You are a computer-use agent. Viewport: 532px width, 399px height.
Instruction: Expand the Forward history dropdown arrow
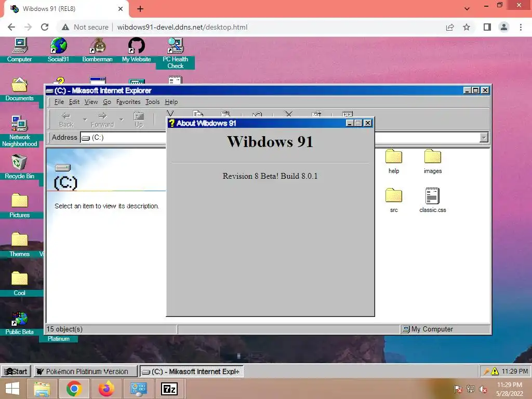(121, 120)
